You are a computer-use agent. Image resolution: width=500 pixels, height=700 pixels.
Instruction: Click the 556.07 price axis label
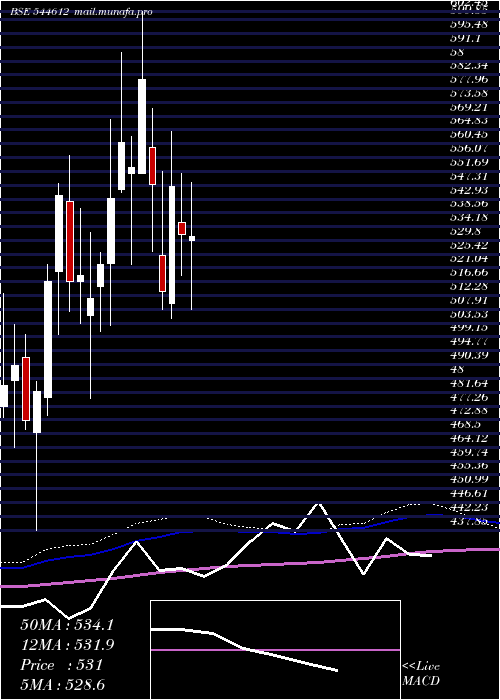coord(468,148)
